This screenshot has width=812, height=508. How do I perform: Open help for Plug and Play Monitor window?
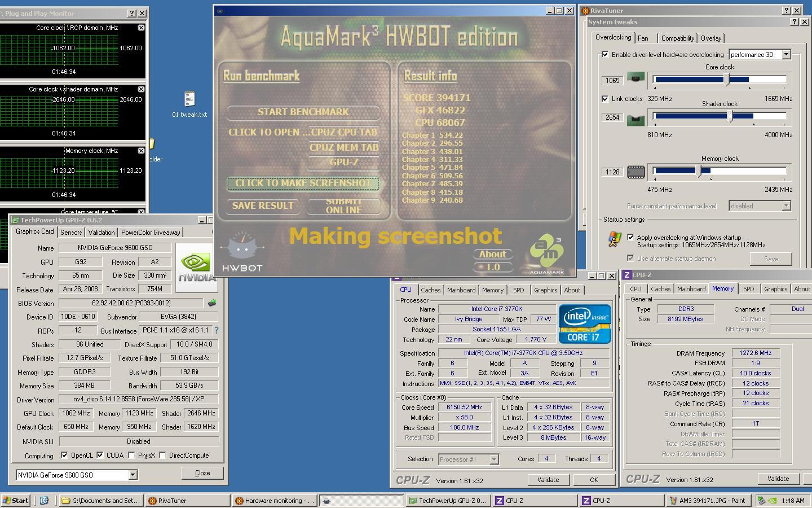coord(132,13)
